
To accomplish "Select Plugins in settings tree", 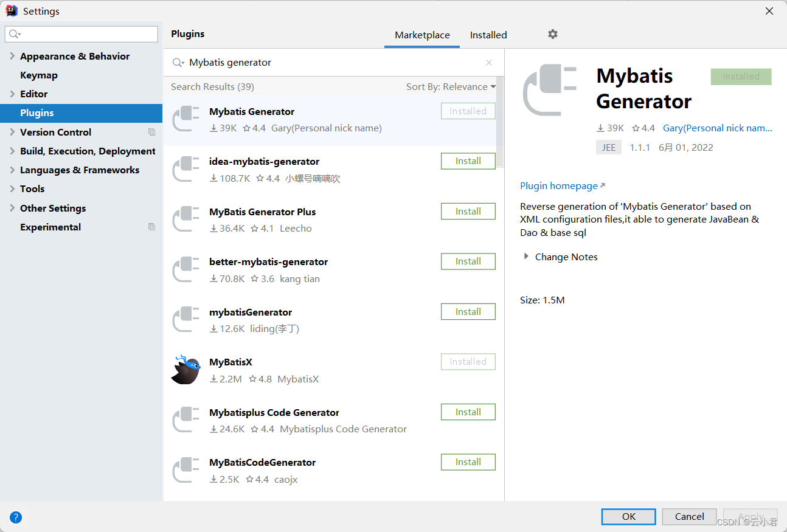I will [81, 113].
